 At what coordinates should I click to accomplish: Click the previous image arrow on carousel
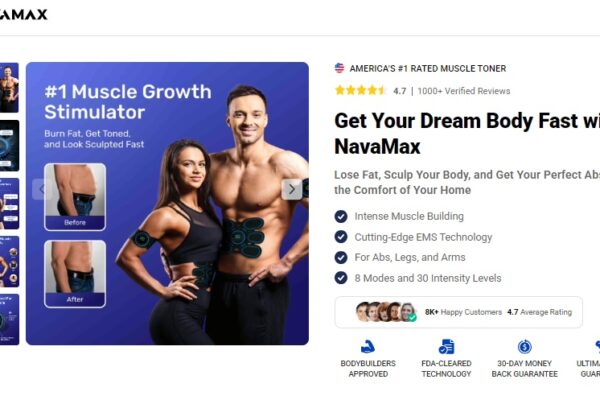pyautogui.click(x=42, y=189)
